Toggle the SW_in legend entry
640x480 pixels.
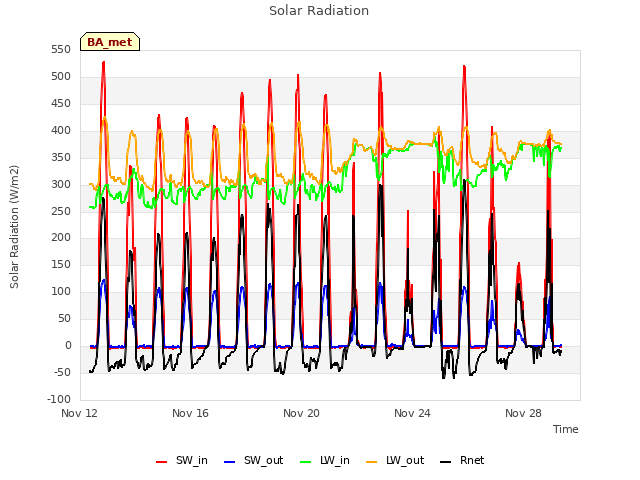[182, 461]
